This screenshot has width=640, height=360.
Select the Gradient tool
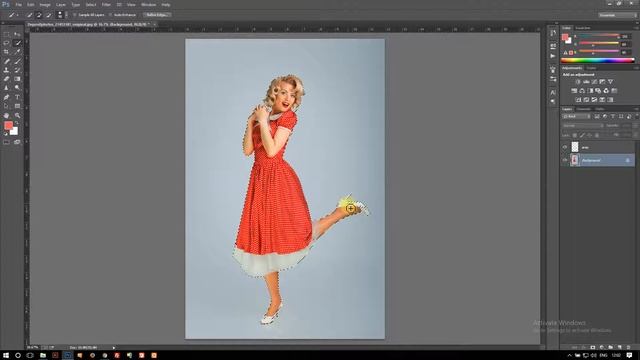[x=17, y=79]
